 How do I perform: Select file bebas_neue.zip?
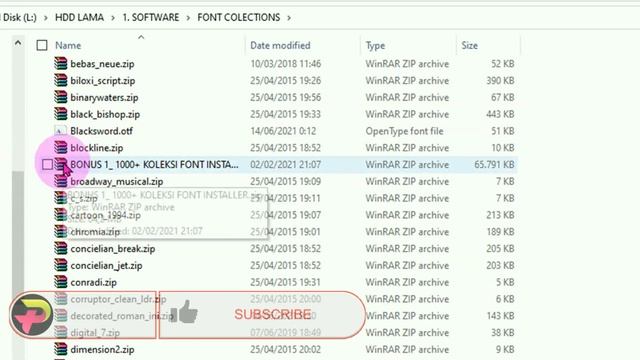(102, 64)
